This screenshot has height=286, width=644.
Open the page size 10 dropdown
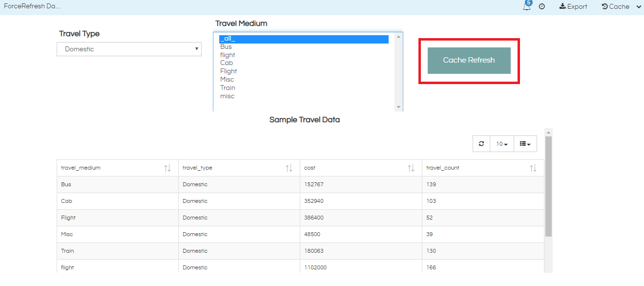pyautogui.click(x=502, y=144)
